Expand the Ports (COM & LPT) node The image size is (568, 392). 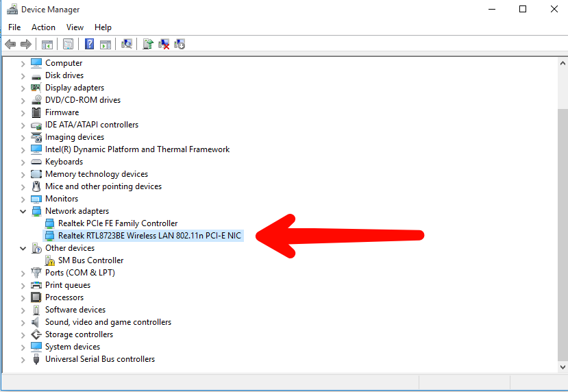pos(23,273)
